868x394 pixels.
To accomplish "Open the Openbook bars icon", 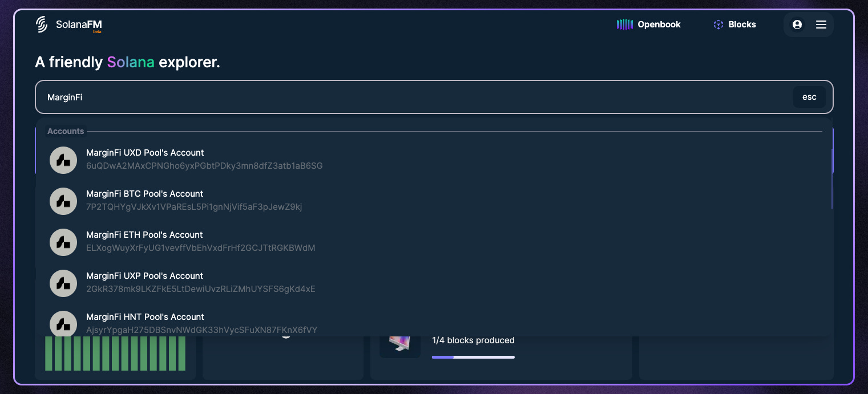I will coord(625,25).
